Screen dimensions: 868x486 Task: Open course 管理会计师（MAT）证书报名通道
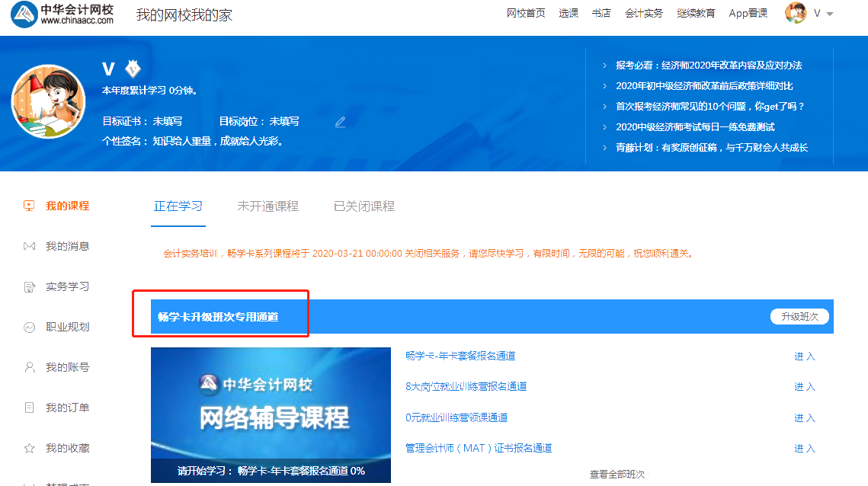(x=479, y=448)
